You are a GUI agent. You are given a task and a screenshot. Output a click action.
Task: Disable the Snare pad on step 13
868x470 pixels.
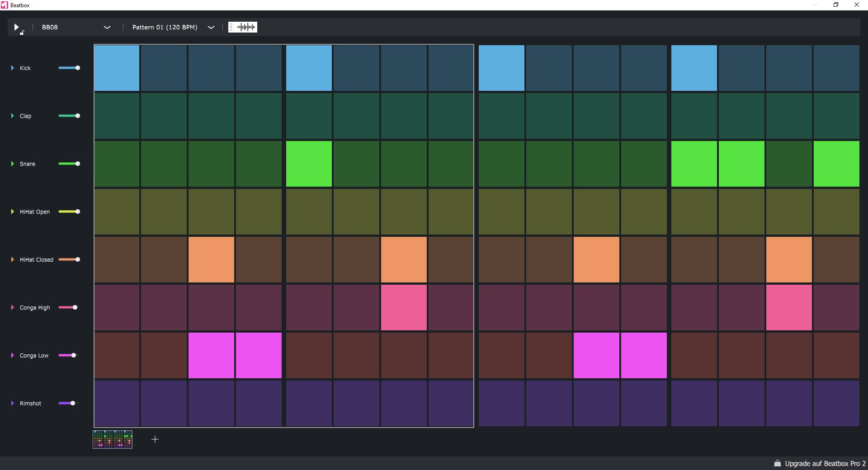(x=694, y=164)
